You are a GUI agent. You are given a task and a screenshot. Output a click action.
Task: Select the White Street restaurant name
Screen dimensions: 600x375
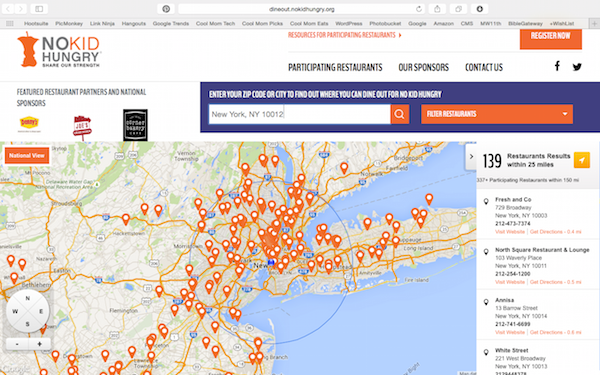512,350
